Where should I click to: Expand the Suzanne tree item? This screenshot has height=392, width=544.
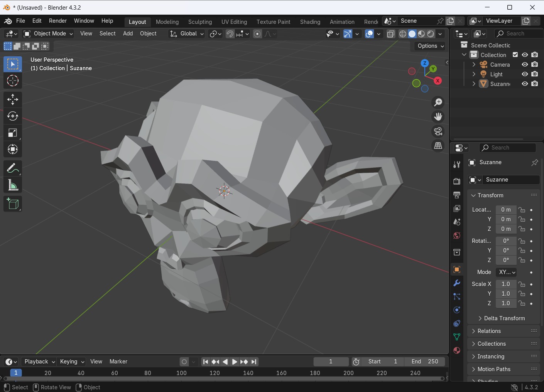tap(474, 84)
